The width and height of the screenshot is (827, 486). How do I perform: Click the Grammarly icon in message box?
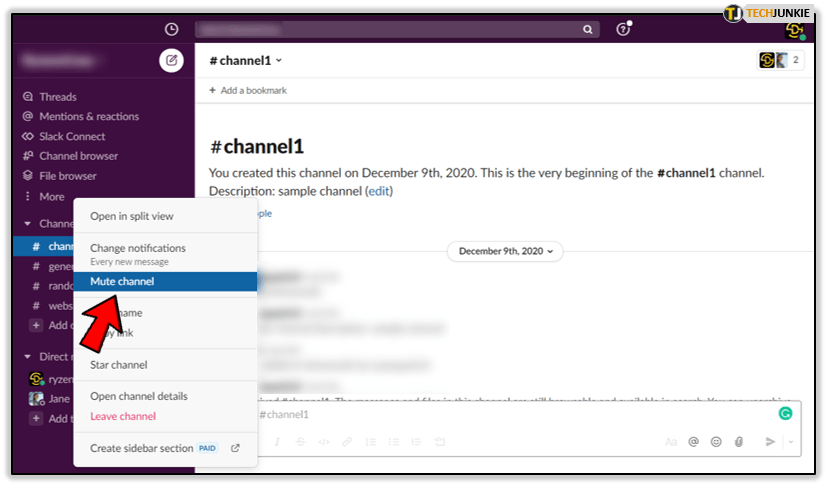click(785, 412)
